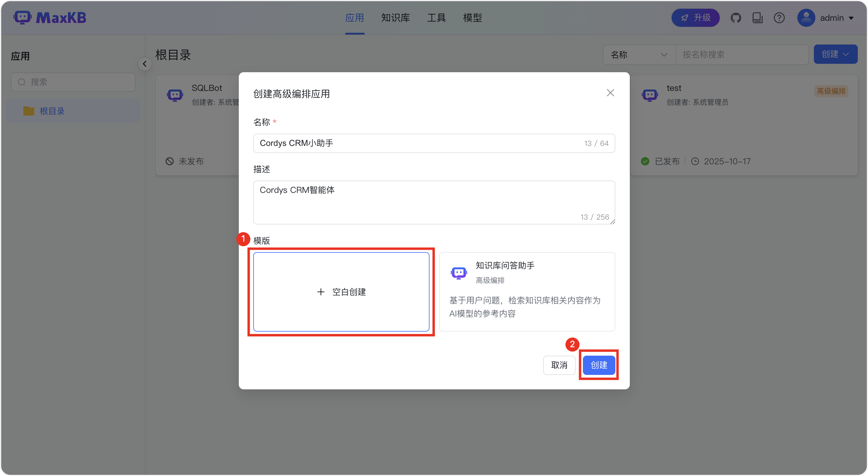Image resolution: width=868 pixels, height=476 pixels.
Task: Open the 名称 sort dropdown
Action: (639, 55)
